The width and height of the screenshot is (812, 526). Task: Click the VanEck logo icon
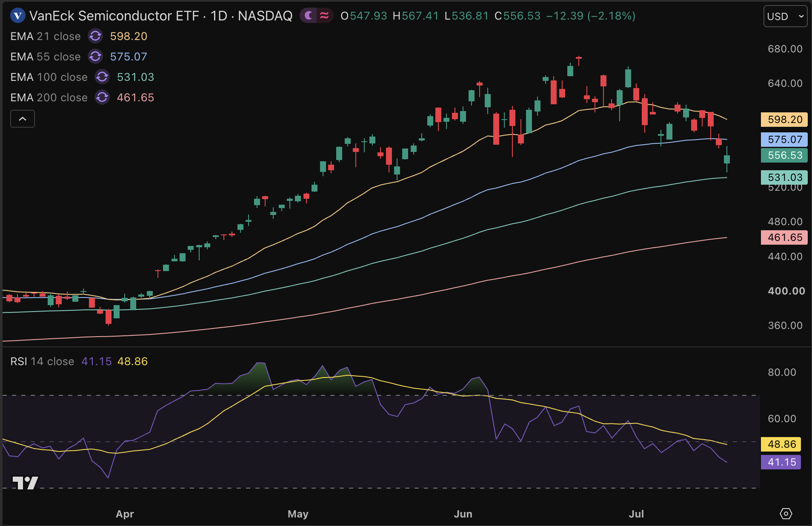click(17, 16)
